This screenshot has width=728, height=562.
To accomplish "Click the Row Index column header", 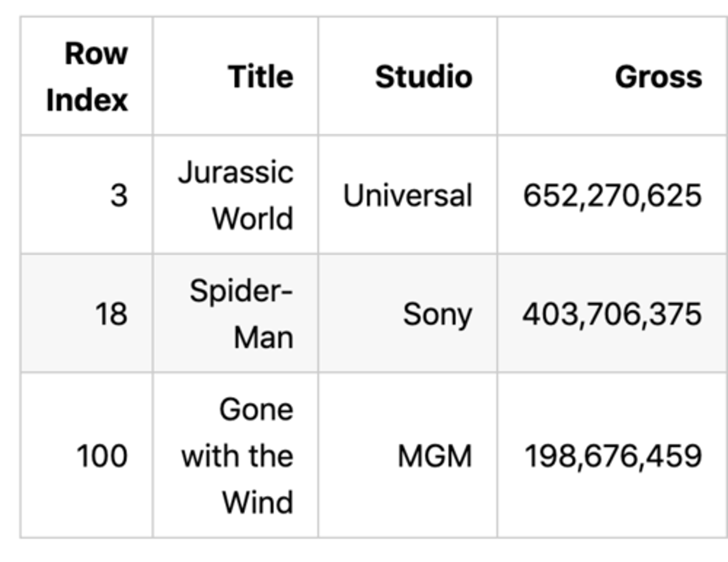I will tap(87, 76).
